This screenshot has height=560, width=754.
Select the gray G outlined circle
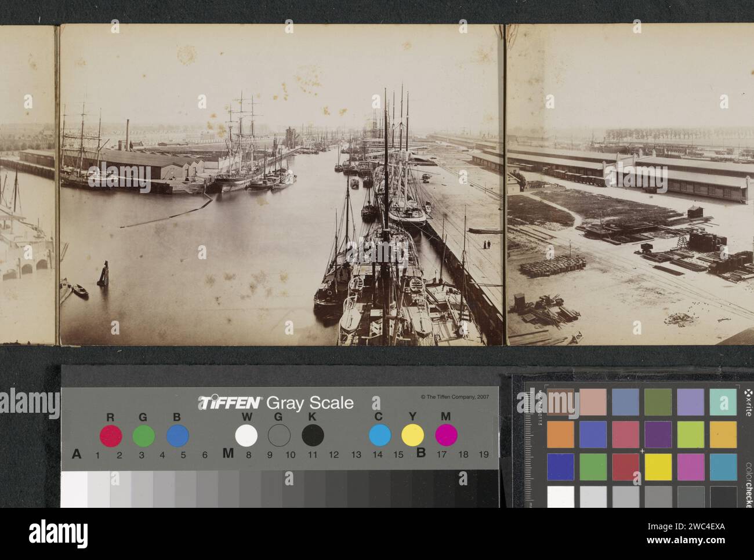pos(280,435)
